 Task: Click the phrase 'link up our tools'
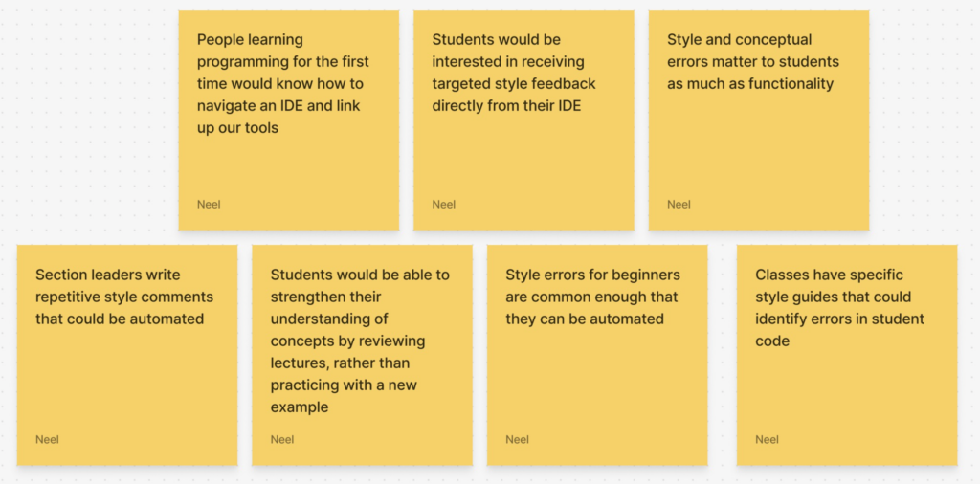coord(237,128)
